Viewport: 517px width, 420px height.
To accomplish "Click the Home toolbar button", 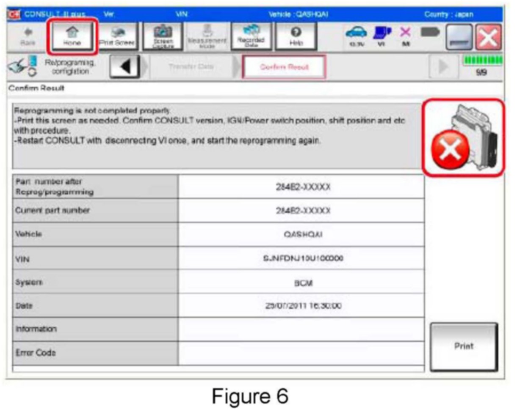I will coord(72,36).
